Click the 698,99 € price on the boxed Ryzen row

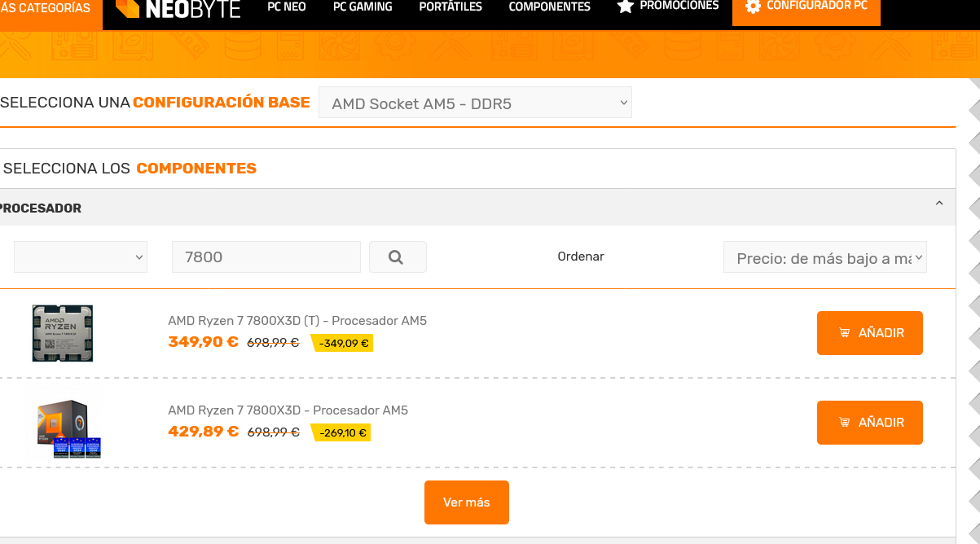(x=274, y=432)
